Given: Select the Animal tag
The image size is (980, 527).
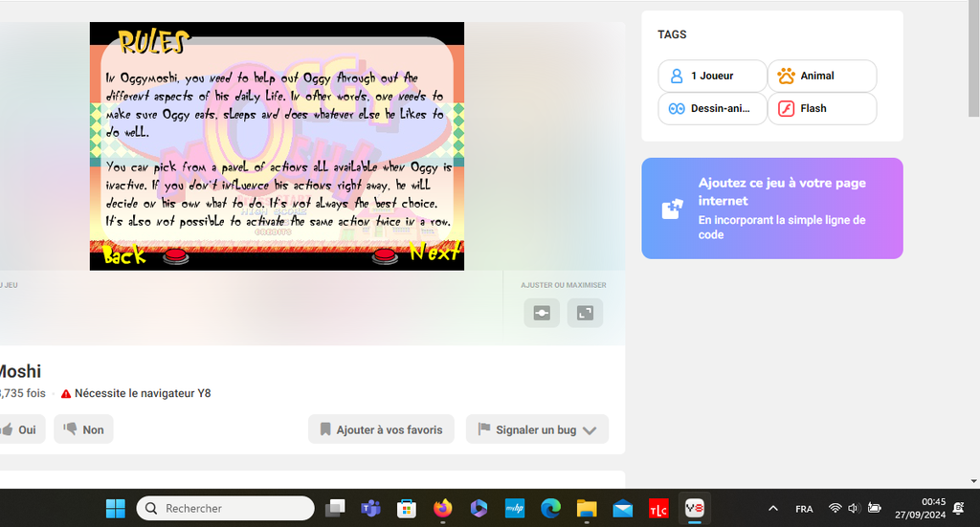Looking at the screenshot, I should [x=821, y=76].
